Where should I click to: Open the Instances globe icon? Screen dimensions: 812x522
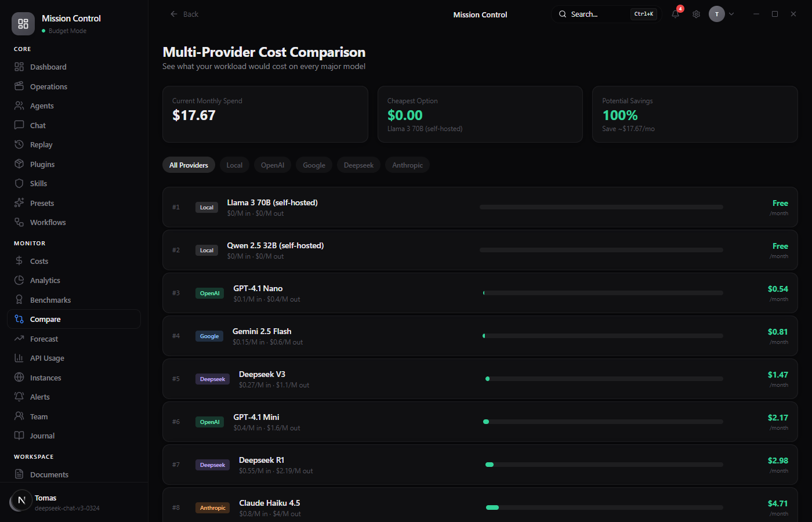click(19, 378)
